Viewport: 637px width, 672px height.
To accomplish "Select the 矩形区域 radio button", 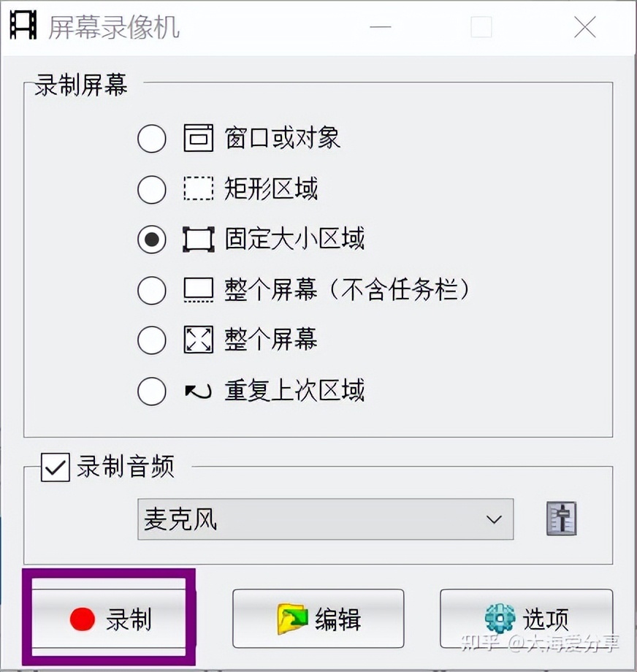I will click(x=151, y=189).
